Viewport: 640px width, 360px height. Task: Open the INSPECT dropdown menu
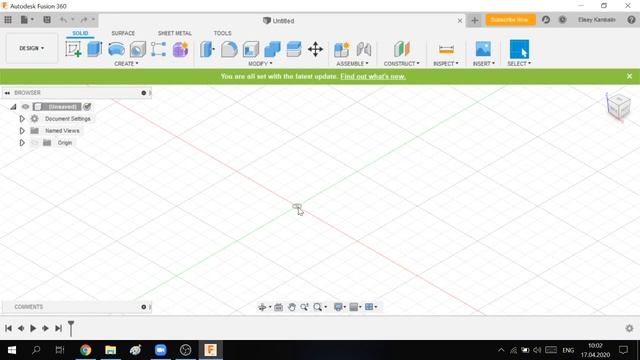tap(446, 64)
